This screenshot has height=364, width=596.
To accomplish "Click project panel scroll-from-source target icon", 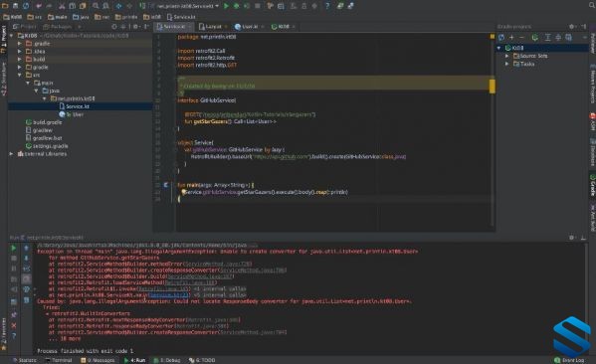I will [x=114, y=27].
